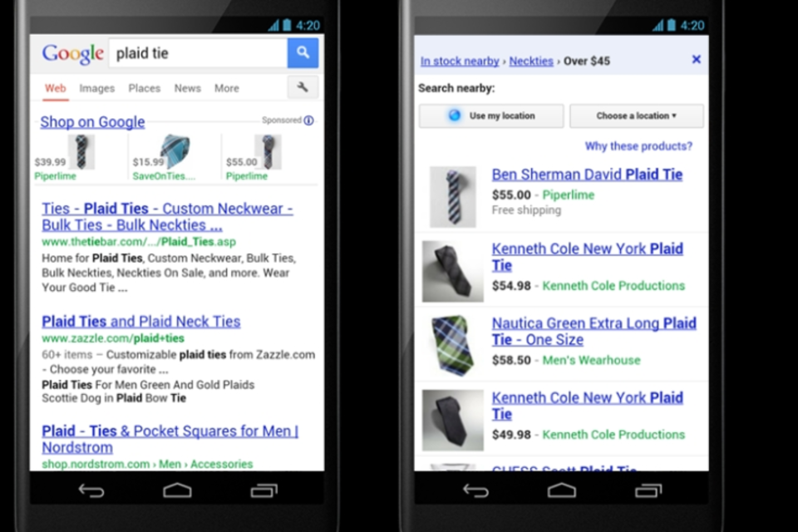Open Why these products? link
This screenshot has width=798, height=532.
pyautogui.click(x=638, y=146)
